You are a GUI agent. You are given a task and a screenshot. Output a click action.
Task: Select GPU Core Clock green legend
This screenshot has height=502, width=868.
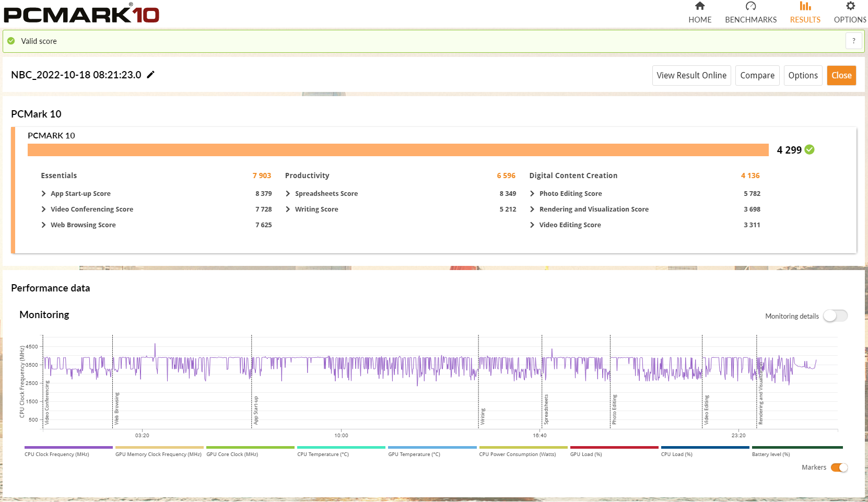(x=250, y=451)
